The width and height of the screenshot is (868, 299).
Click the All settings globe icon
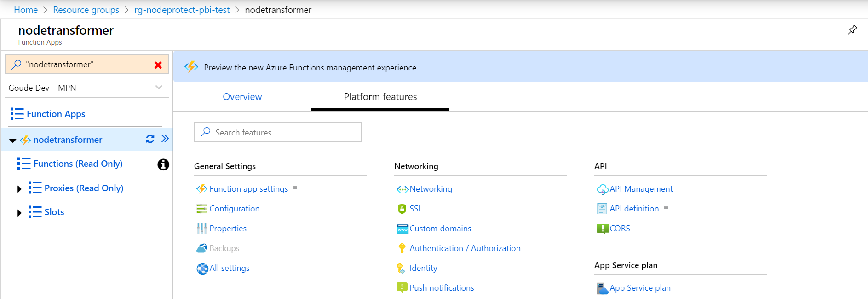tap(202, 269)
